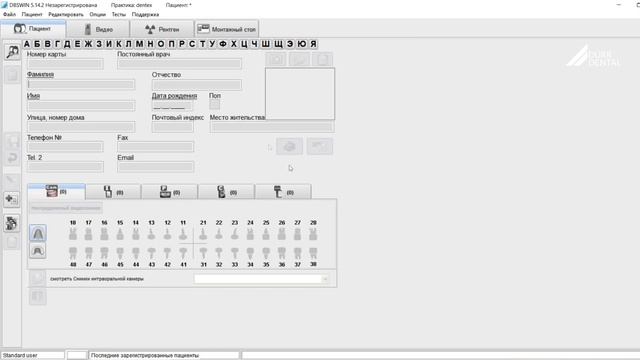
Task: Click the Email input field
Action: coord(156,167)
